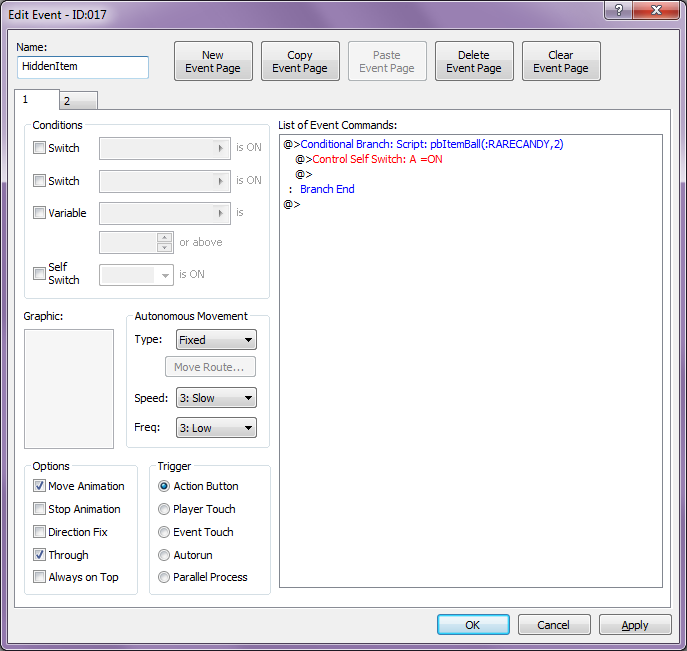Image resolution: width=687 pixels, height=651 pixels.
Task: Edit the HiddenItem name field
Action: pyautogui.click(x=83, y=67)
